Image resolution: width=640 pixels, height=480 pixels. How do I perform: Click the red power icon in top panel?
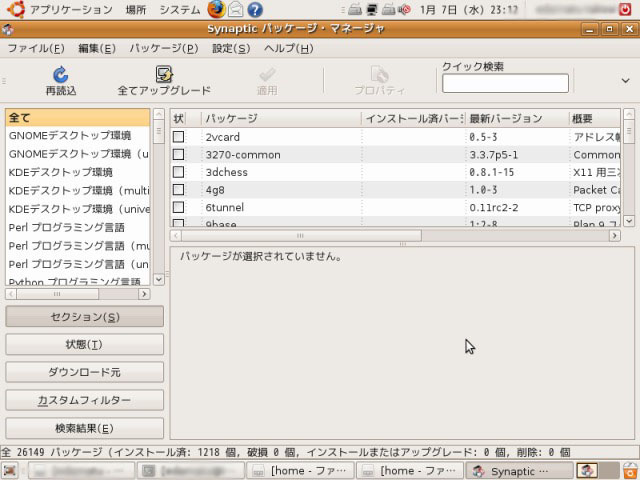point(625,9)
